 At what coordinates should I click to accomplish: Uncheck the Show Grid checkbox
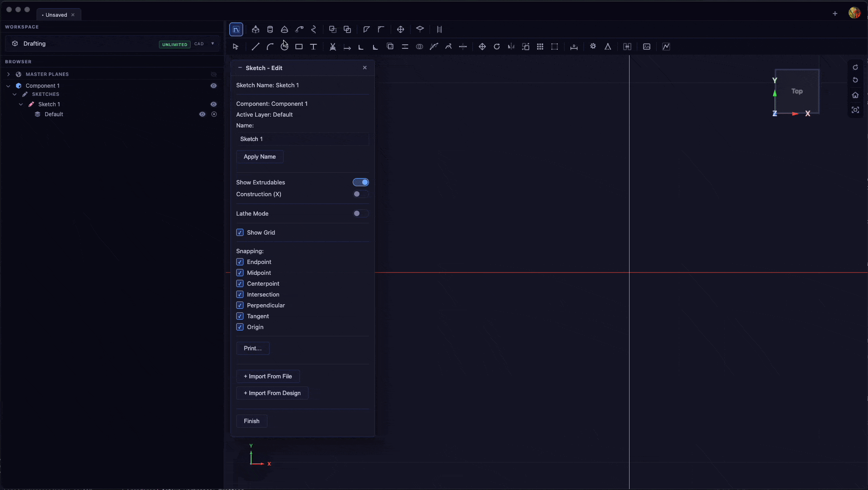click(x=240, y=232)
